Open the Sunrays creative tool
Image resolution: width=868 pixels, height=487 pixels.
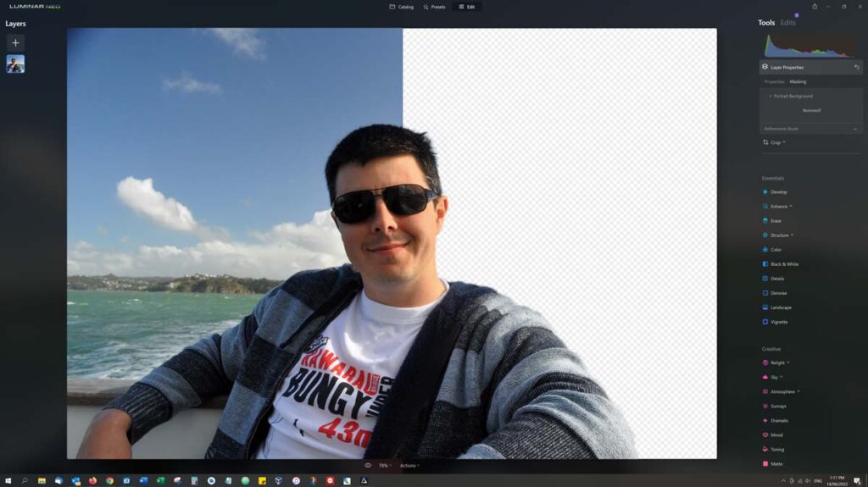point(778,407)
